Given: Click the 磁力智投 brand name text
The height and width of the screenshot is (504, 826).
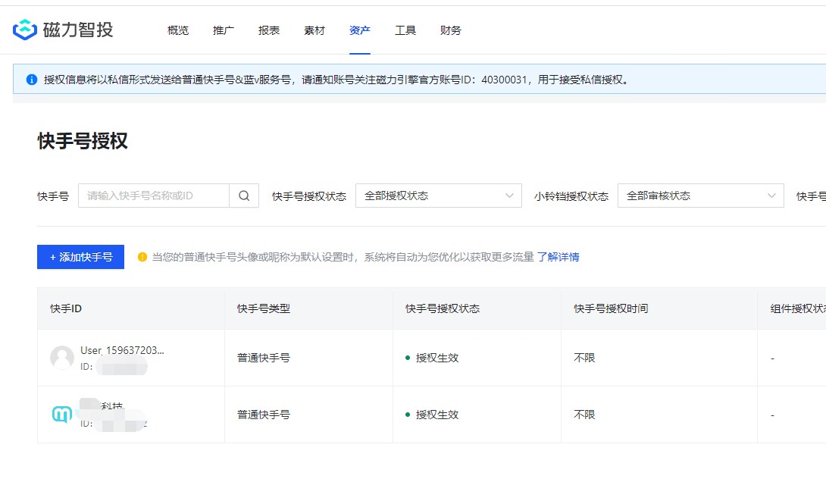Looking at the screenshot, I should 78,30.
